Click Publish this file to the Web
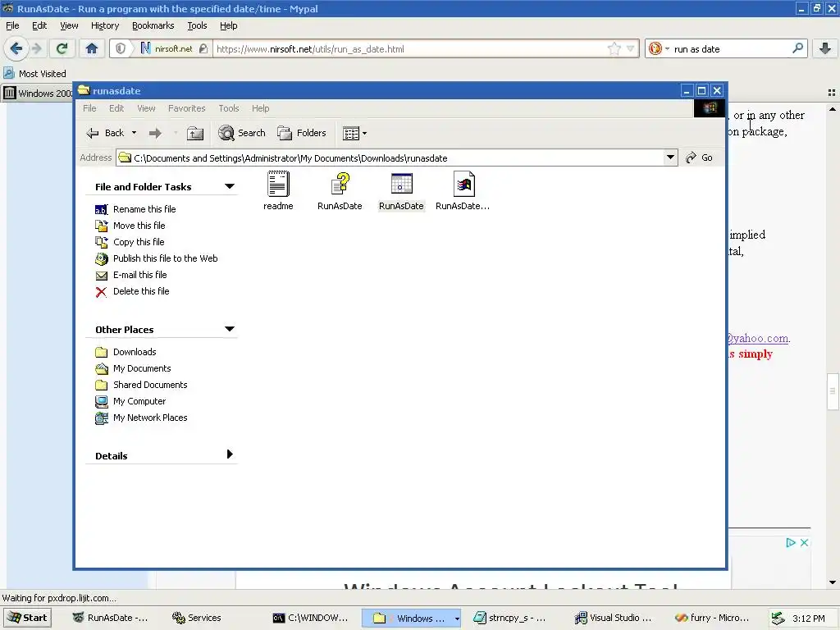This screenshot has height=630, width=840. pos(165,258)
